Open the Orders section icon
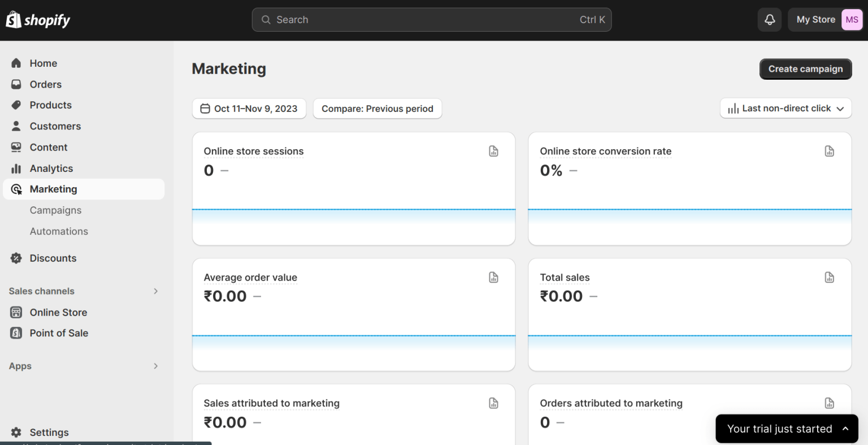 pyautogui.click(x=16, y=84)
